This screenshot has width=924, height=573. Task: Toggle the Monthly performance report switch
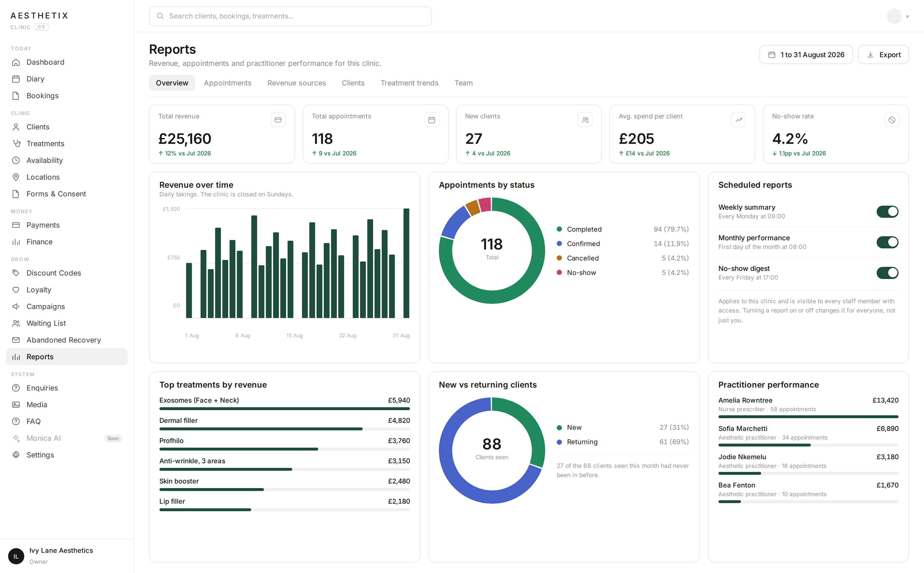pyautogui.click(x=887, y=242)
